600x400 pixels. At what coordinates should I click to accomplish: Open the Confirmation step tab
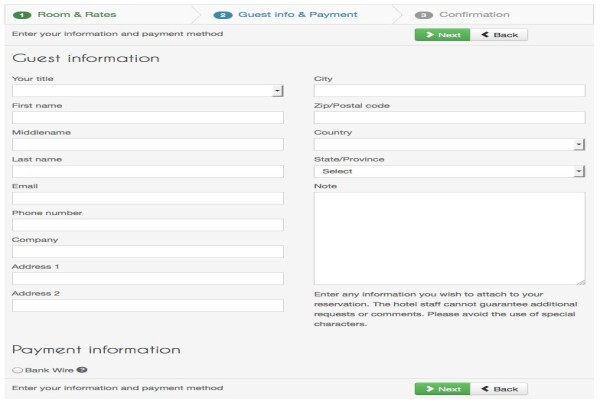(x=474, y=15)
